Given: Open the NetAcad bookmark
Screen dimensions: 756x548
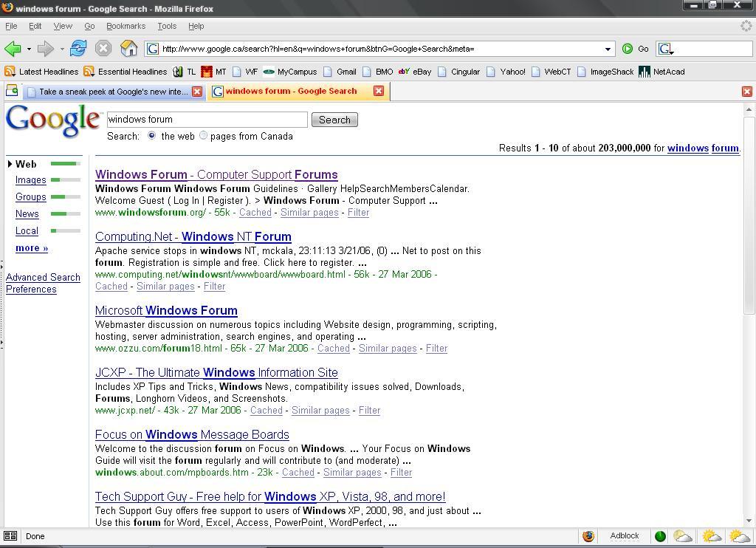Looking at the screenshot, I should point(662,72).
